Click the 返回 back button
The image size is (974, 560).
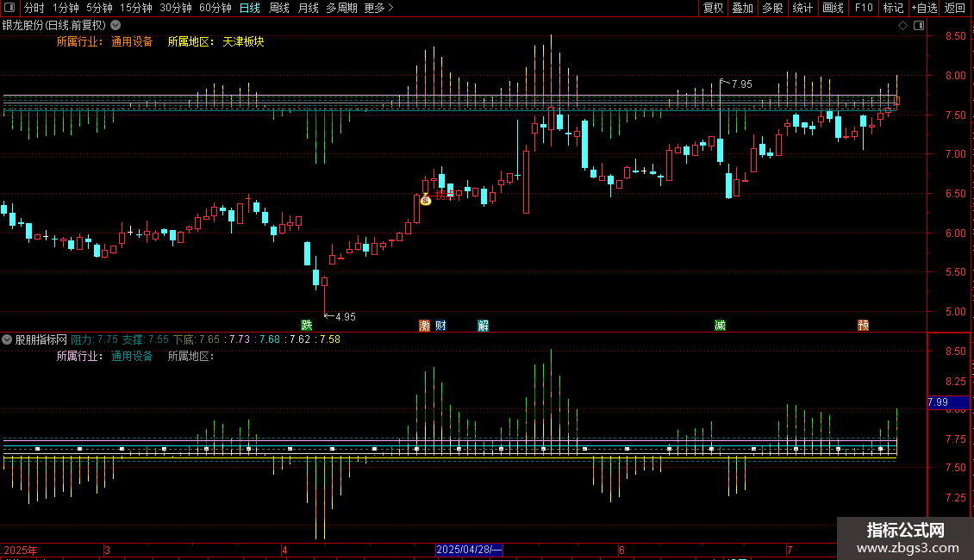[x=955, y=8]
